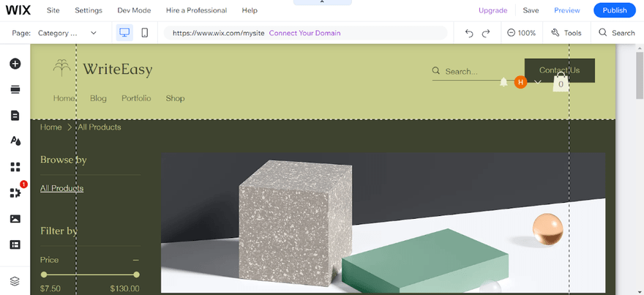The height and width of the screenshot is (295, 644).
Task: Click All Products breadcrumb
Action: coord(100,127)
